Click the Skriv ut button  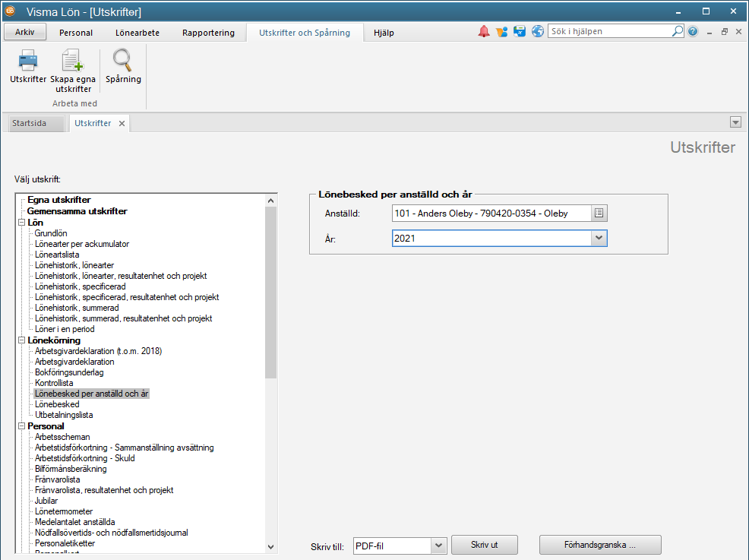pos(485,545)
